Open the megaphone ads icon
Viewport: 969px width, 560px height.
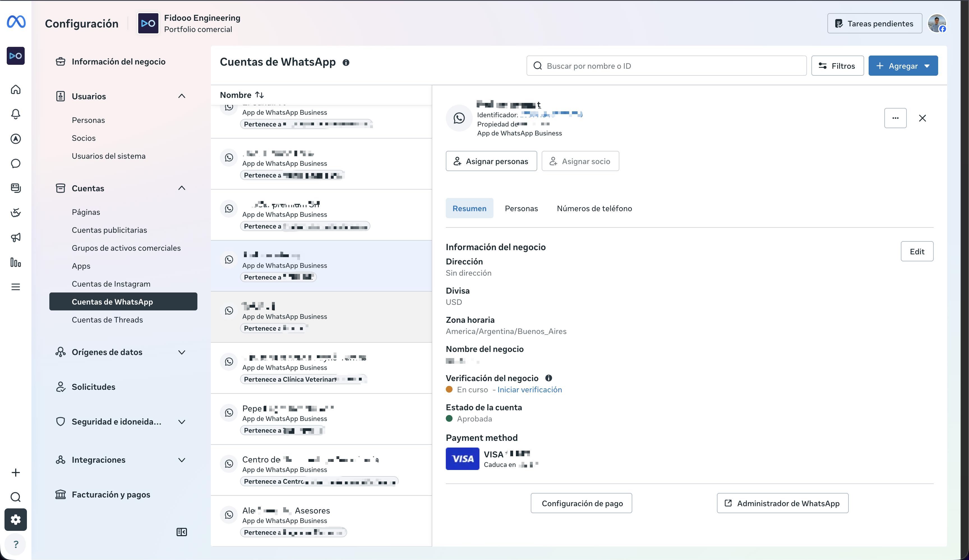pyautogui.click(x=16, y=237)
